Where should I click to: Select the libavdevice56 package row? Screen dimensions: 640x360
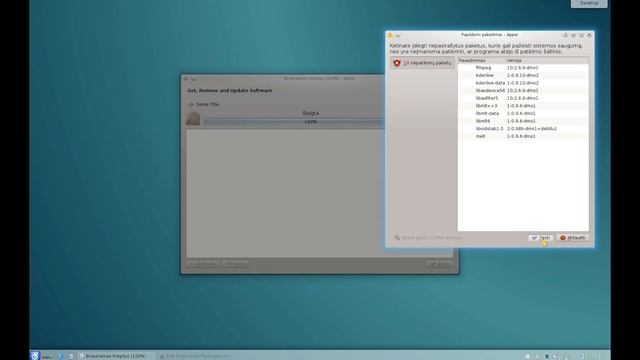click(523, 91)
